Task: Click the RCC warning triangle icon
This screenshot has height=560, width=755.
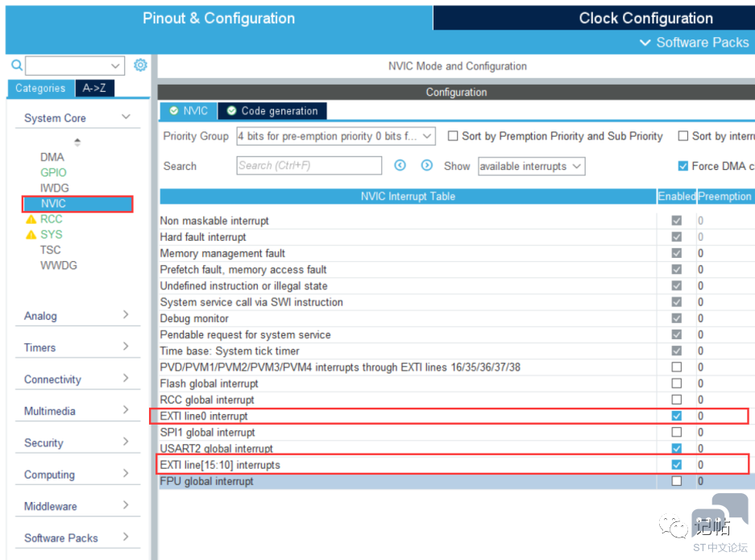Action: pos(31,220)
